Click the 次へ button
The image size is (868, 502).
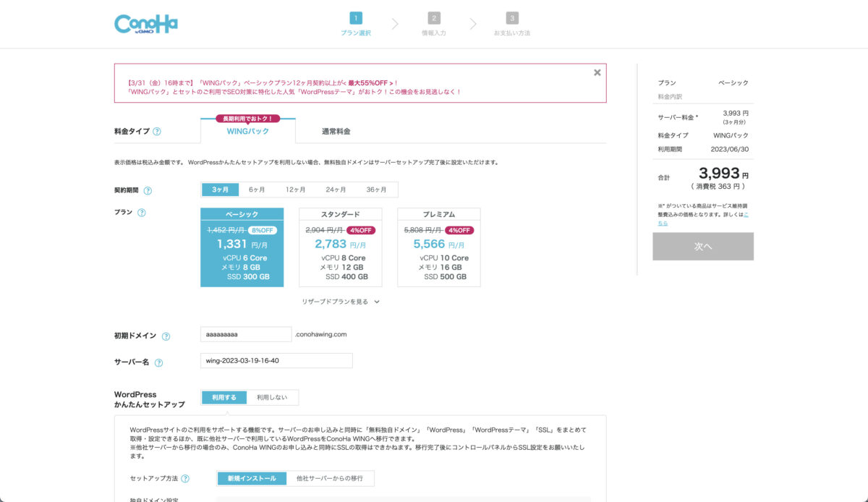702,247
